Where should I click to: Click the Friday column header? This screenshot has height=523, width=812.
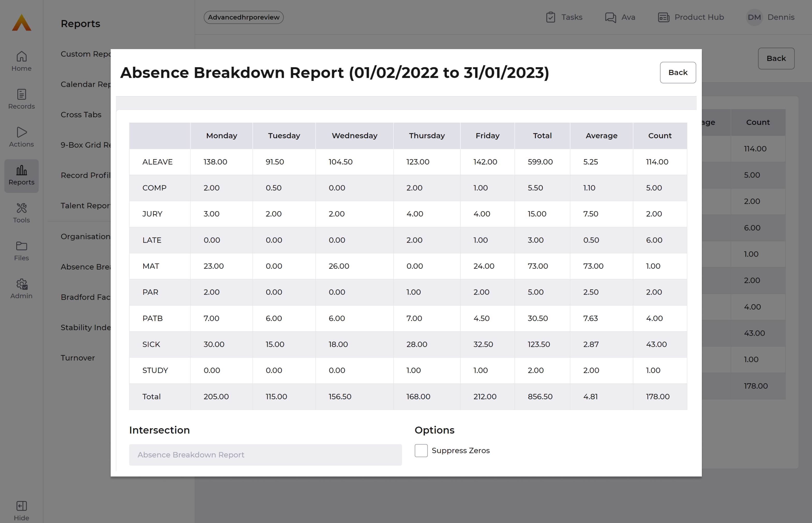click(x=487, y=135)
